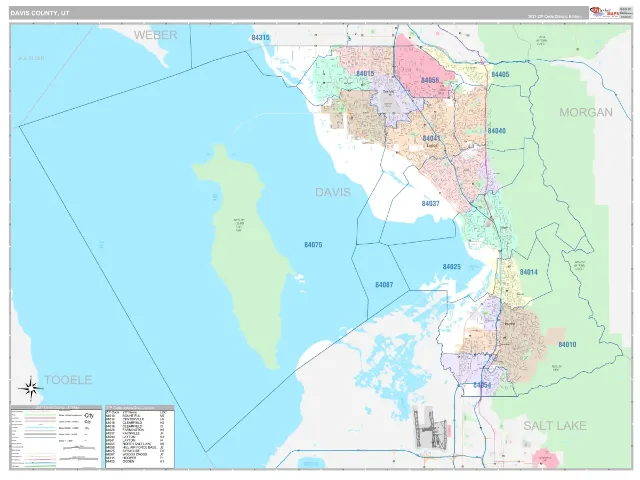The image size is (640, 480).
Task: Click the ZIP Code index panel header
Action: coord(140,407)
